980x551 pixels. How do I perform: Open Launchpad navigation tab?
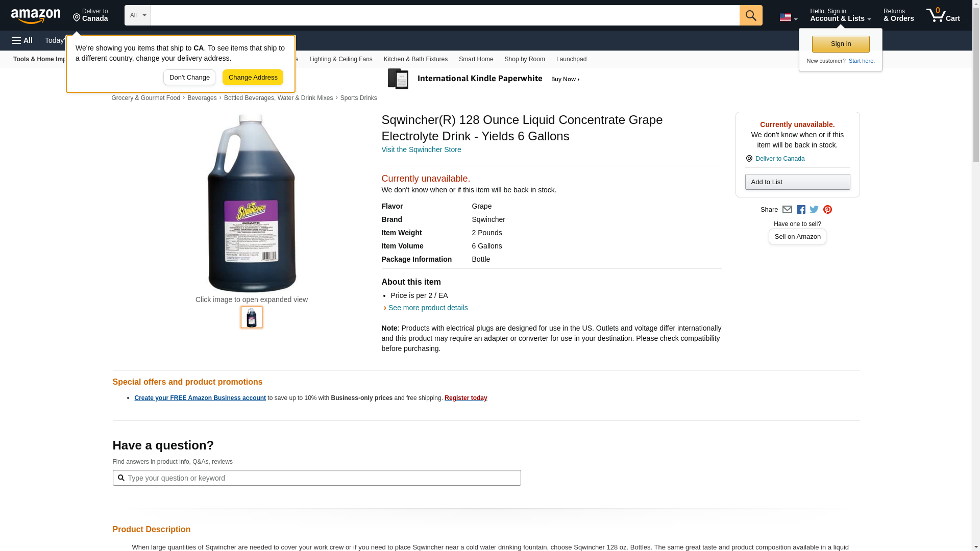point(571,59)
